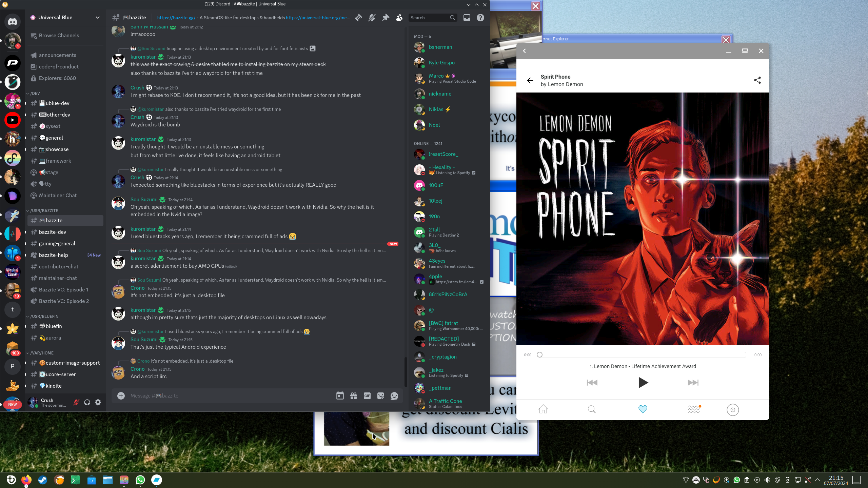Toggle deafen headphones icon

pos(87,402)
